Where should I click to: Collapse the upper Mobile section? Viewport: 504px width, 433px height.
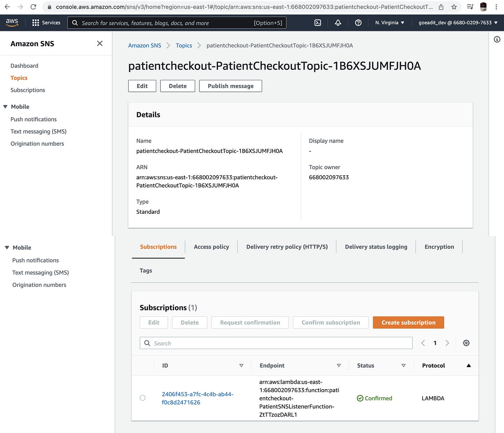5,107
